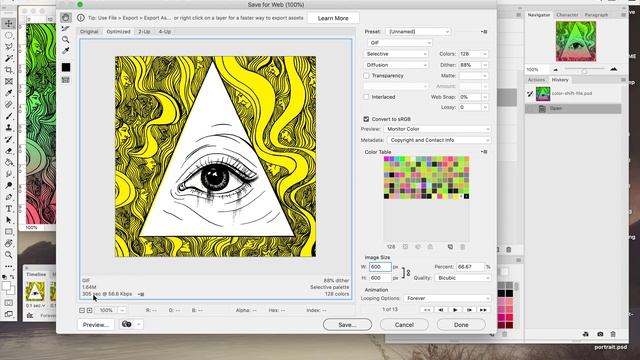Open the GIF file format dropdown
The image size is (640, 360).
tap(400, 42)
